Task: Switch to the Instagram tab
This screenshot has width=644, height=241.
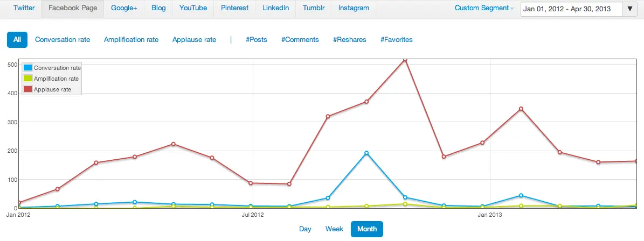Action: point(354,8)
